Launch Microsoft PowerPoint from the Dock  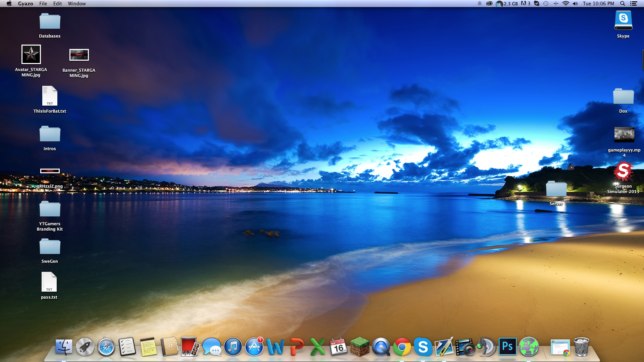point(296,347)
